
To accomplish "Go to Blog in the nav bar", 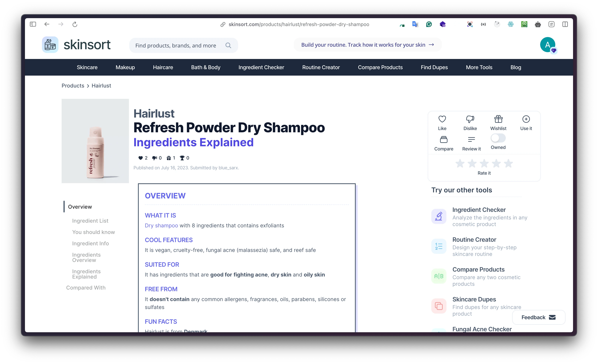I will pyautogui.click(x=515, y=67).
